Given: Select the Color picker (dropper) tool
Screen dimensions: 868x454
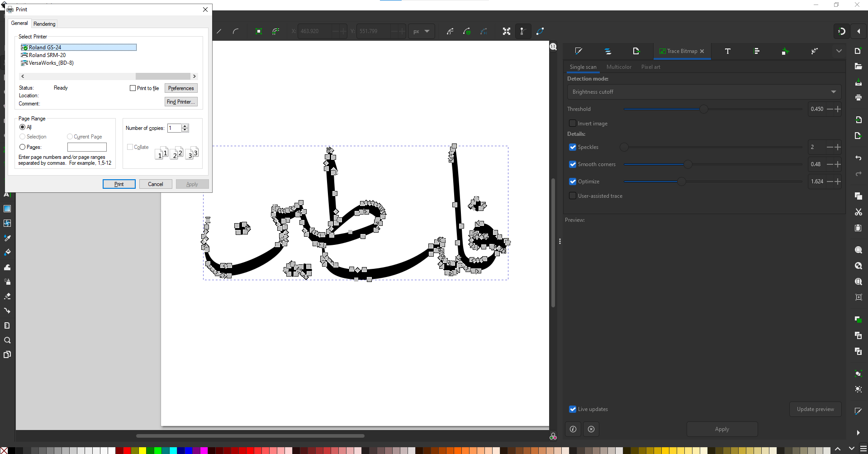Looking at the screenshot, I should [x=7, y=238].
